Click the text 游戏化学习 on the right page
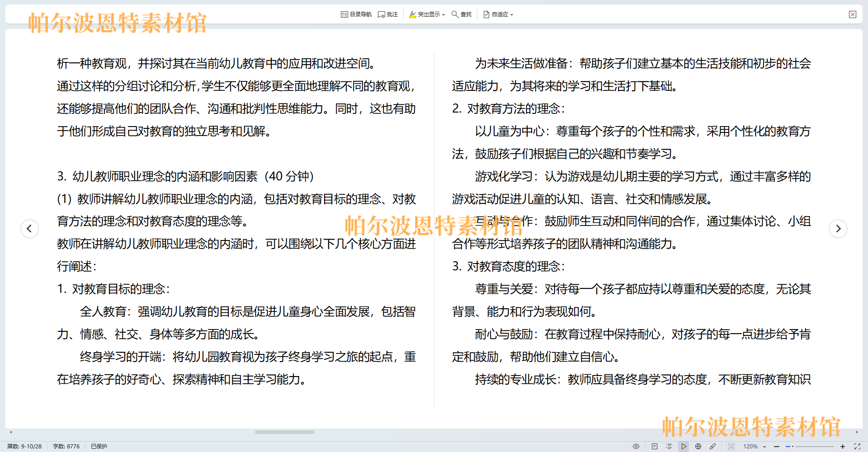 (x=504, y=176)
